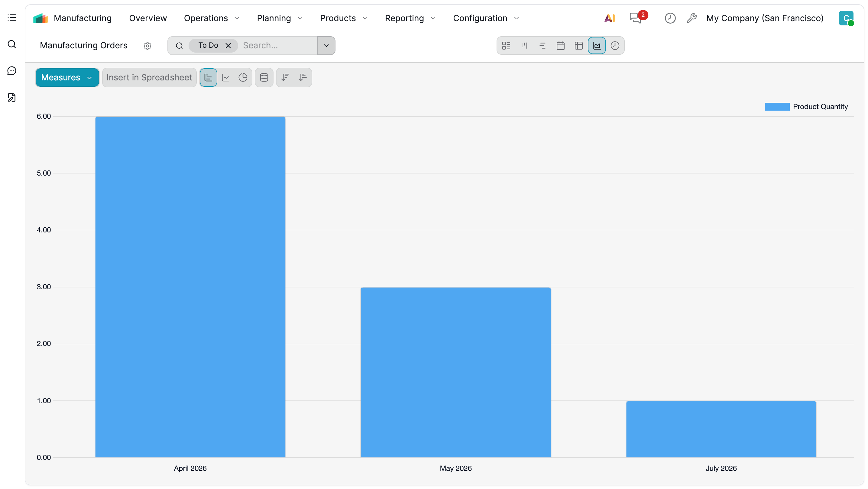The width and height of the screenshot is (868, 489).
Task: Switch to list view icon
Action: point(506,46)
